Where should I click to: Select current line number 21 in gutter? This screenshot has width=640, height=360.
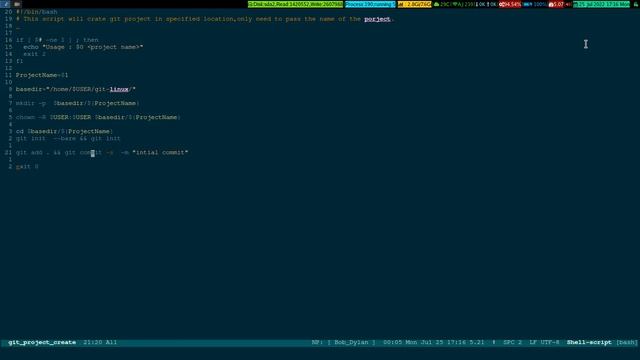(x=8, y=152)
